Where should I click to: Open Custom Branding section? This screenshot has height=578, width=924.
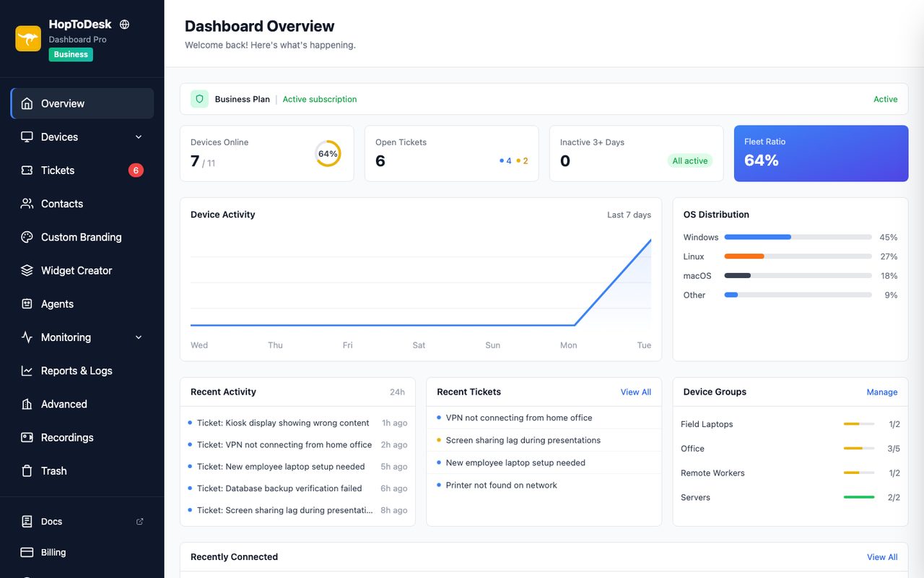[x=82, y=237]
